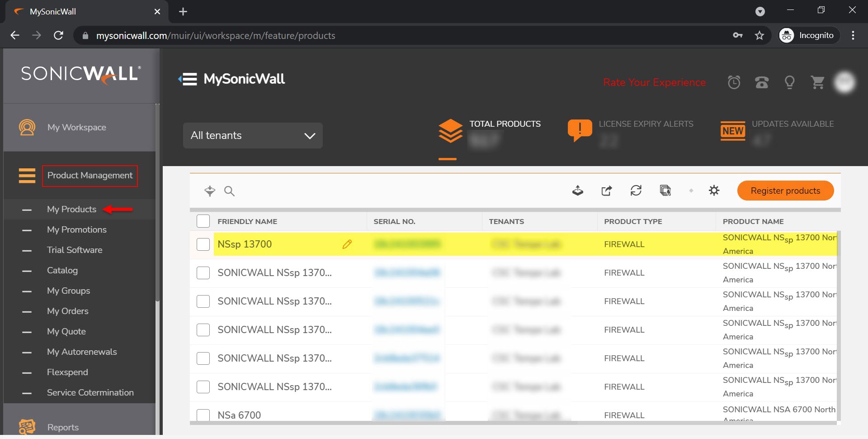Screen dimensions: 868x439
Task: Click the export/share icon in the toolbar
Action: (607, 191)
